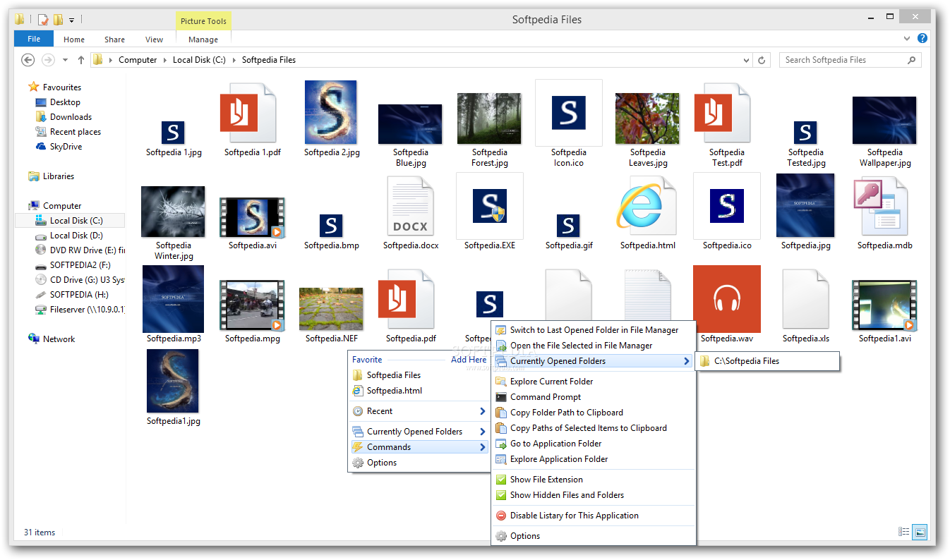Switch to large icons view in status bar
This screenshot has height=560, width=950.
pyautogui.click(x=920, y=532)
